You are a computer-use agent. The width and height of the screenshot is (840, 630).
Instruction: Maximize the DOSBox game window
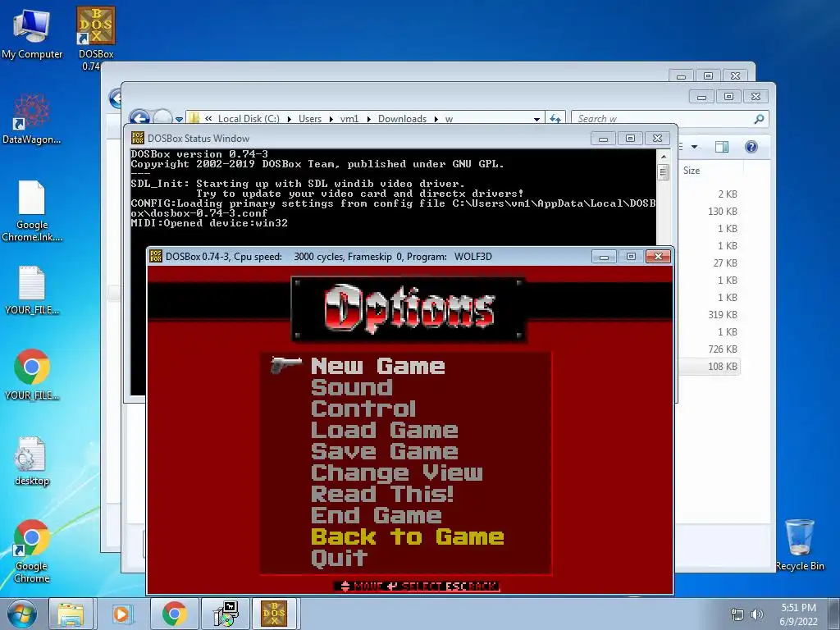(631, 257)
